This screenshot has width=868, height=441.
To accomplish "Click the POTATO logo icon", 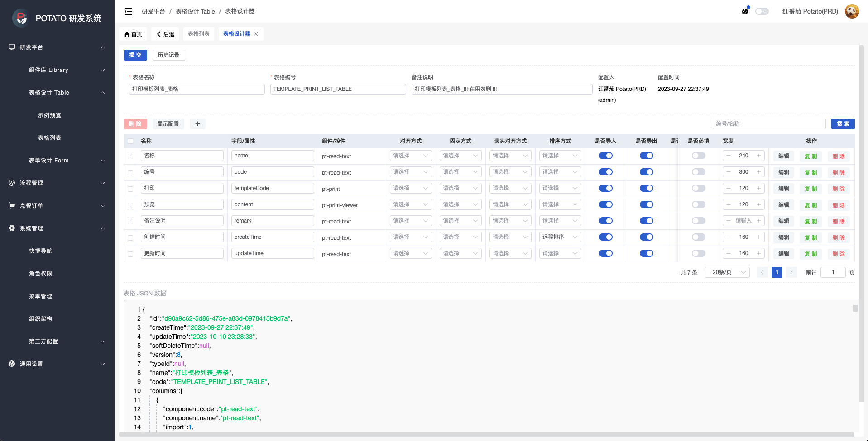I will pos(21,18).
